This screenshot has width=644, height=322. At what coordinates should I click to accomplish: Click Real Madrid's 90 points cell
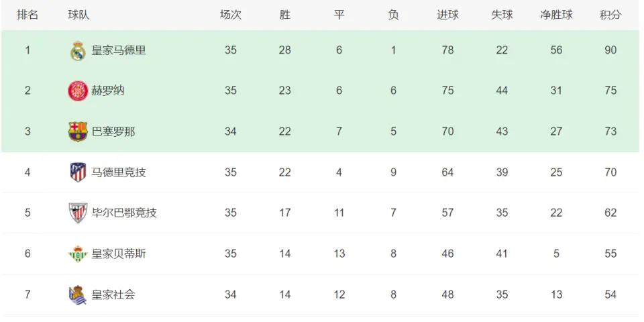[610, 50]
